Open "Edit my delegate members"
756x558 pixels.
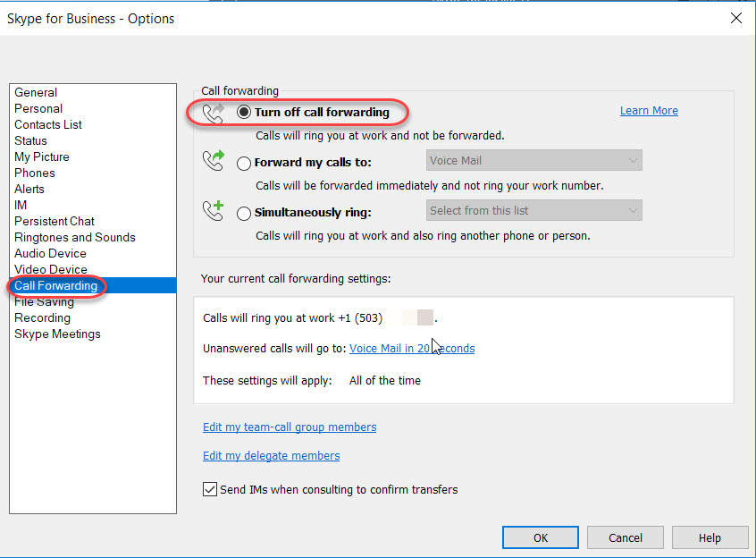(271, 455)
